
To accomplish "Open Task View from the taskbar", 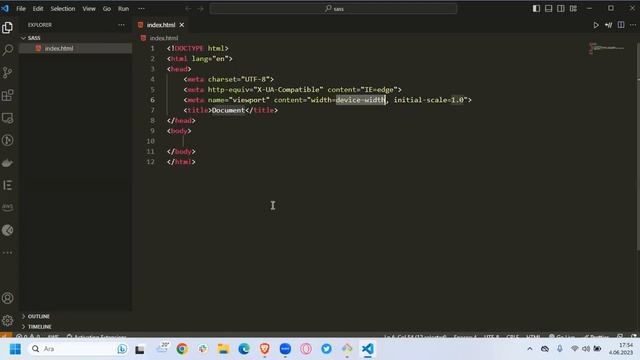I will [x=140, y=349].
